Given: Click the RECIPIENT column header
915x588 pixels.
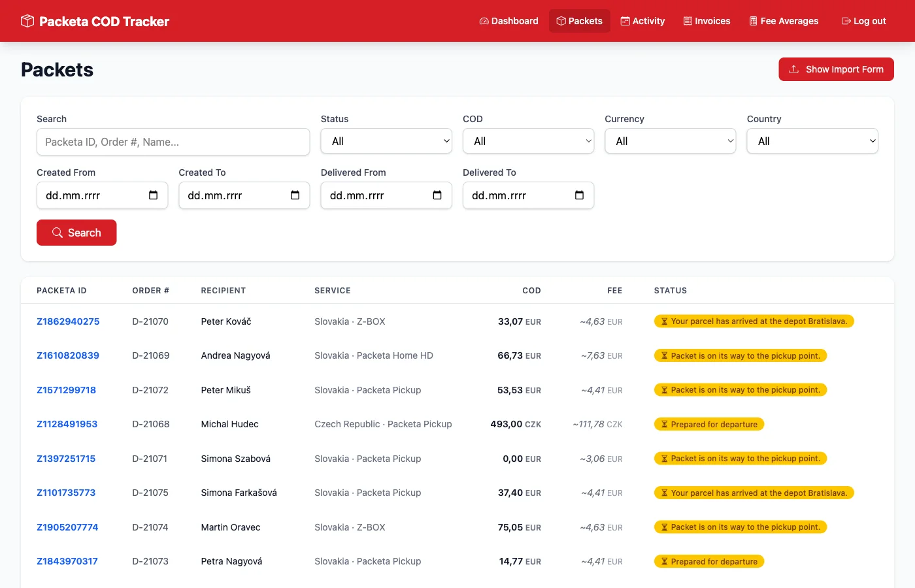Looking at the screenshot, I should click(224, 291).
